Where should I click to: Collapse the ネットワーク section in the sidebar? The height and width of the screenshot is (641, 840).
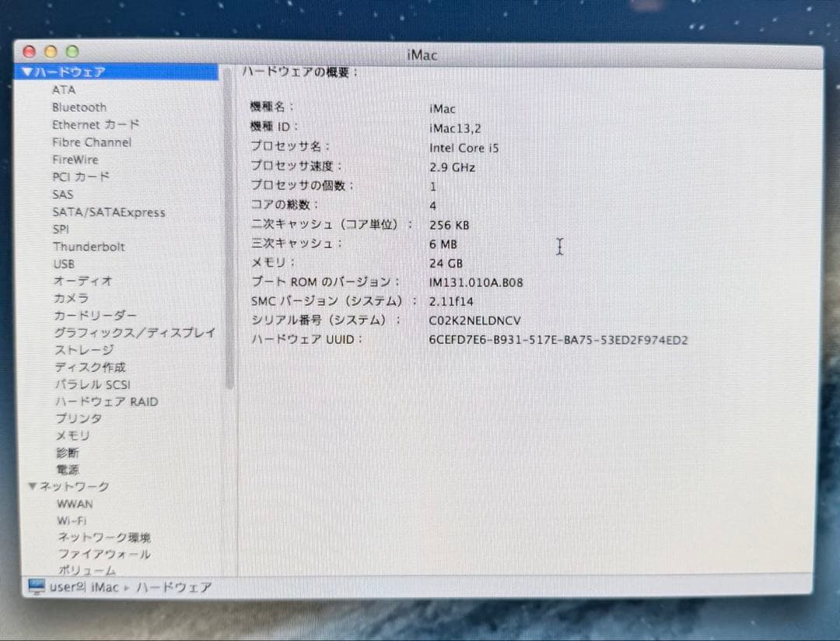pyautogui.click(x=31, y=486)
